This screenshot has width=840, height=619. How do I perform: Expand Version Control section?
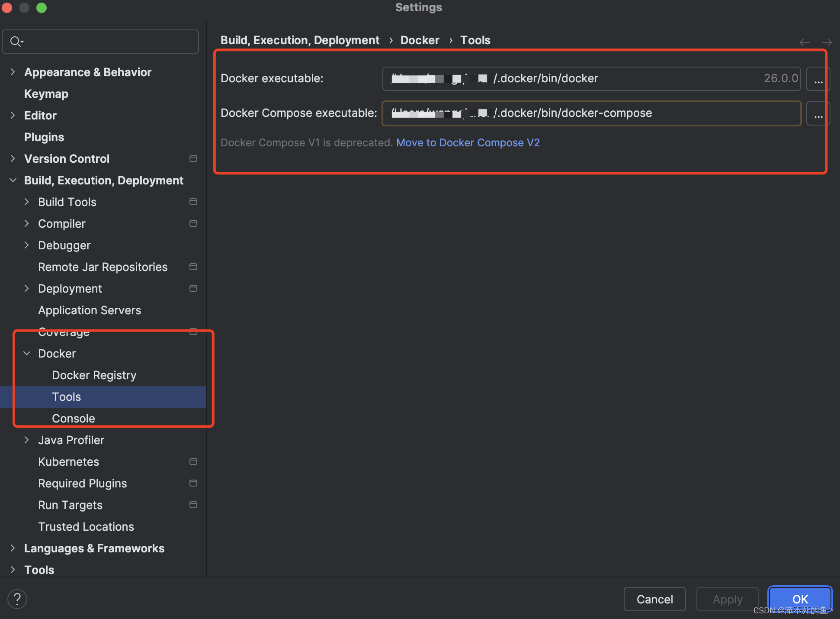click(x=13, y=158)
